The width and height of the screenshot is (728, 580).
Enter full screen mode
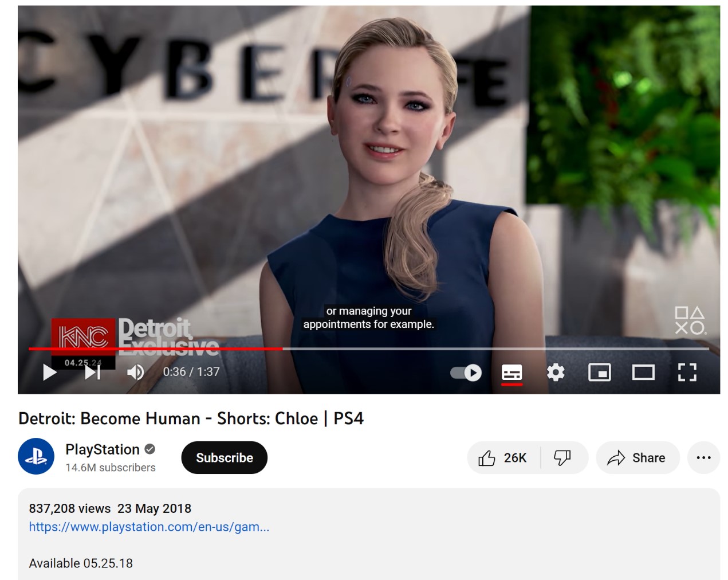click(687, 373)
